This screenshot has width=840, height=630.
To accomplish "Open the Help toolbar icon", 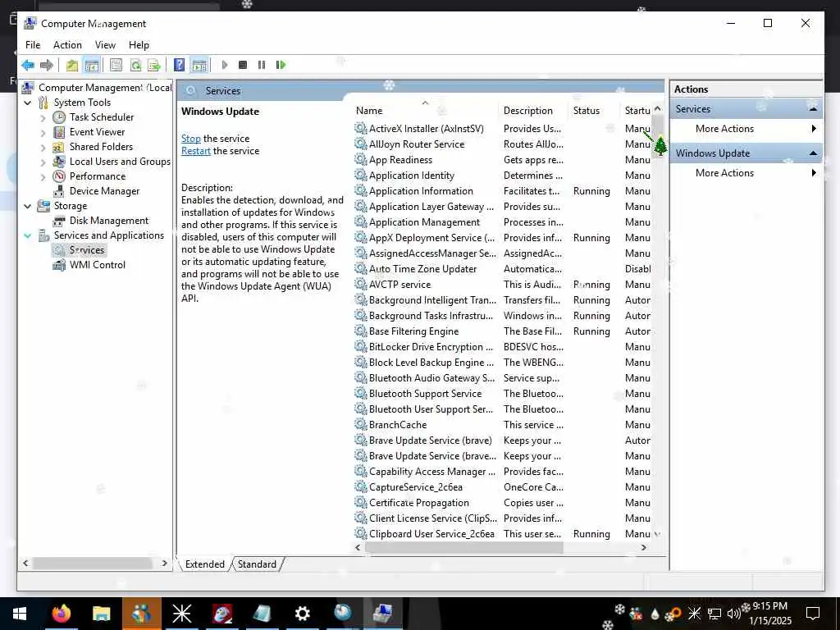I will point(180,66).
